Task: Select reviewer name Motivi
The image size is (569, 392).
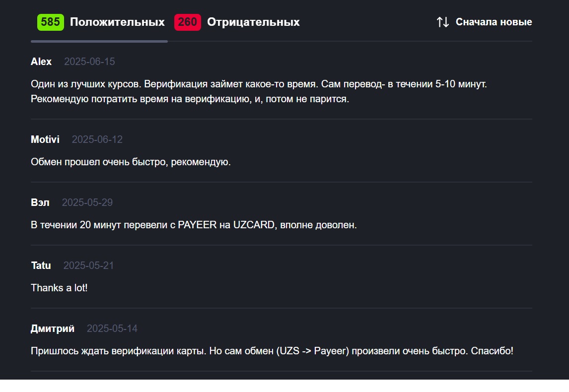Action: point(45,139)
